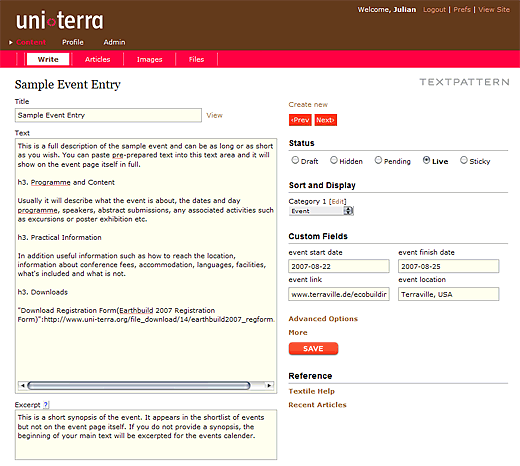Click right arrow of text area scrollbar
The image size is (520, 466).
[269, 386]
